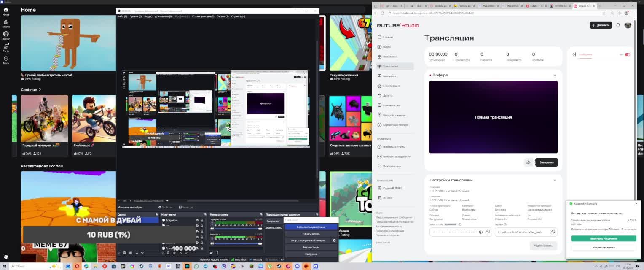Open Party in Roblox left sidebar
Viewport: 644px width, 270px height.
point(6,48)
